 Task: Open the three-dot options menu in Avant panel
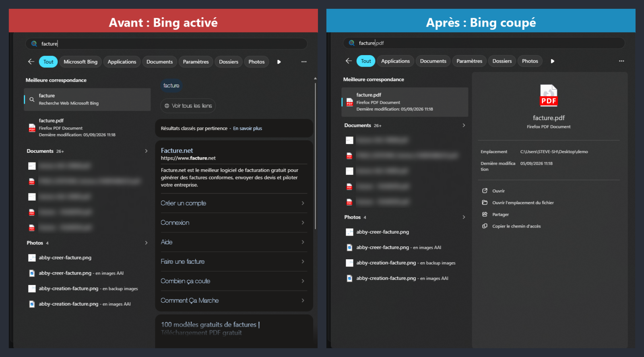(x=304, y=62)
